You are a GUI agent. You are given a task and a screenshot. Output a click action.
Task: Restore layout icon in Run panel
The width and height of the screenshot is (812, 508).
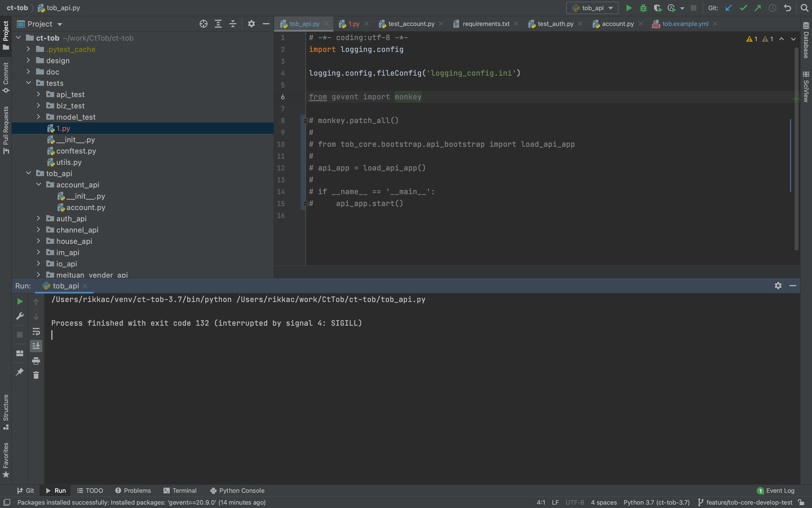tap(20, 353)
